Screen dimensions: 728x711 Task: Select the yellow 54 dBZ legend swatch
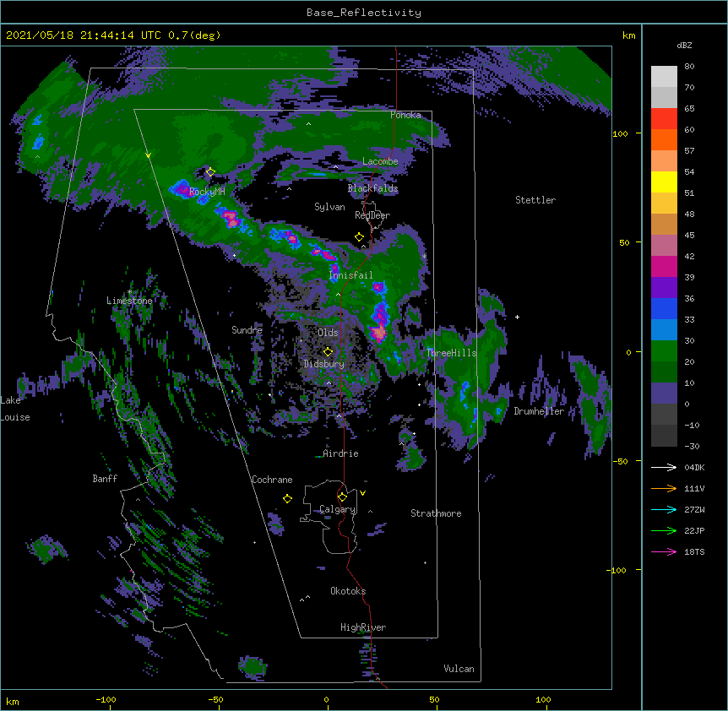(664, 182)
